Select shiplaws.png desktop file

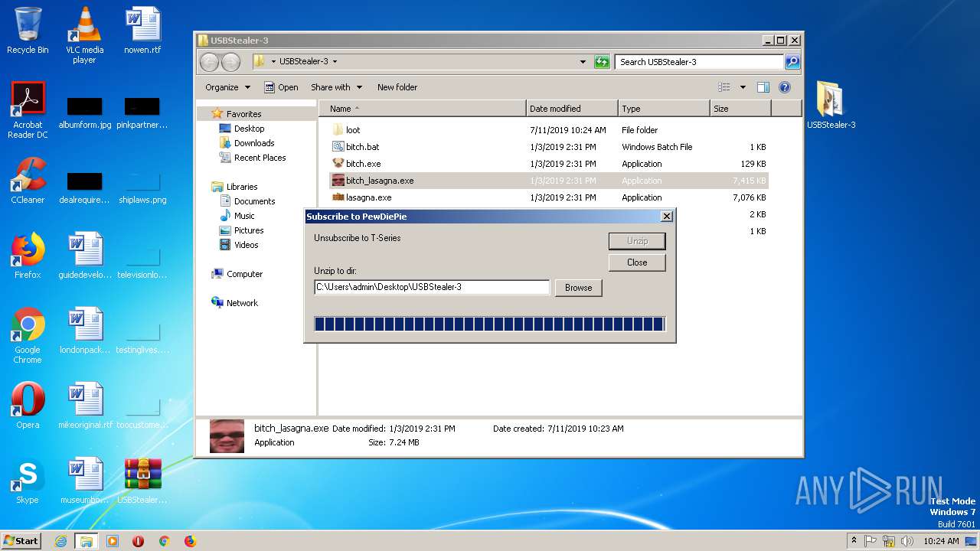[142, 187]
